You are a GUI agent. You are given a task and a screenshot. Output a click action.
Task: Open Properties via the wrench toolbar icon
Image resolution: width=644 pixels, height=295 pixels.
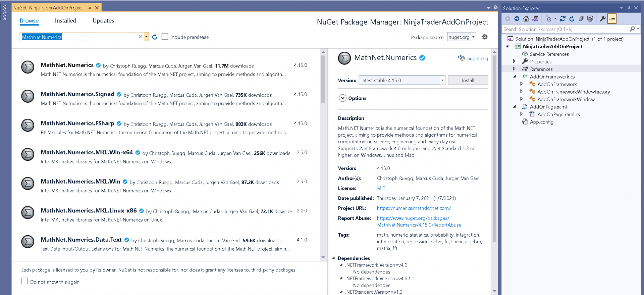tap(602, 19)
